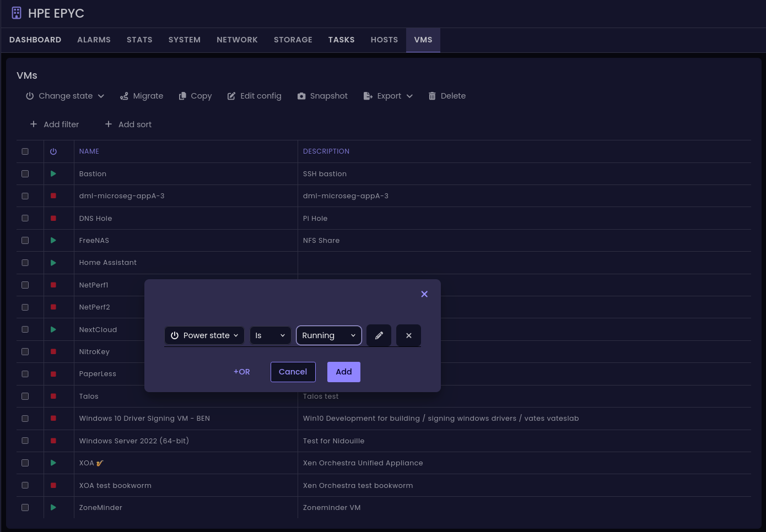Select the ZoneMinder row checkbox
The image size is (766, 532).
25,508
